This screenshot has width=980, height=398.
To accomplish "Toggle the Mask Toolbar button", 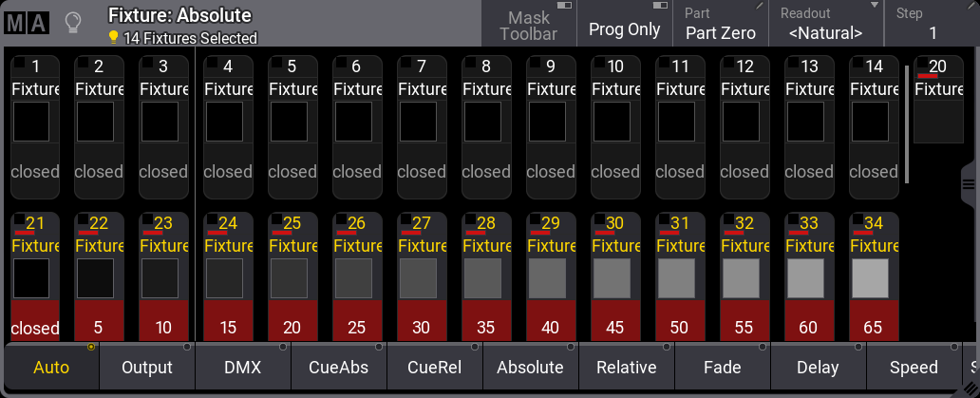I will tap(529, 23).
